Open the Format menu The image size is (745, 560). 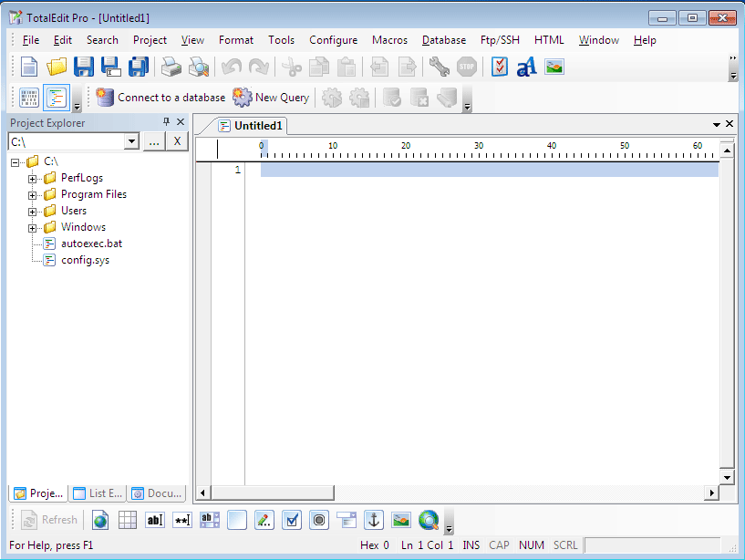(236, 40)
